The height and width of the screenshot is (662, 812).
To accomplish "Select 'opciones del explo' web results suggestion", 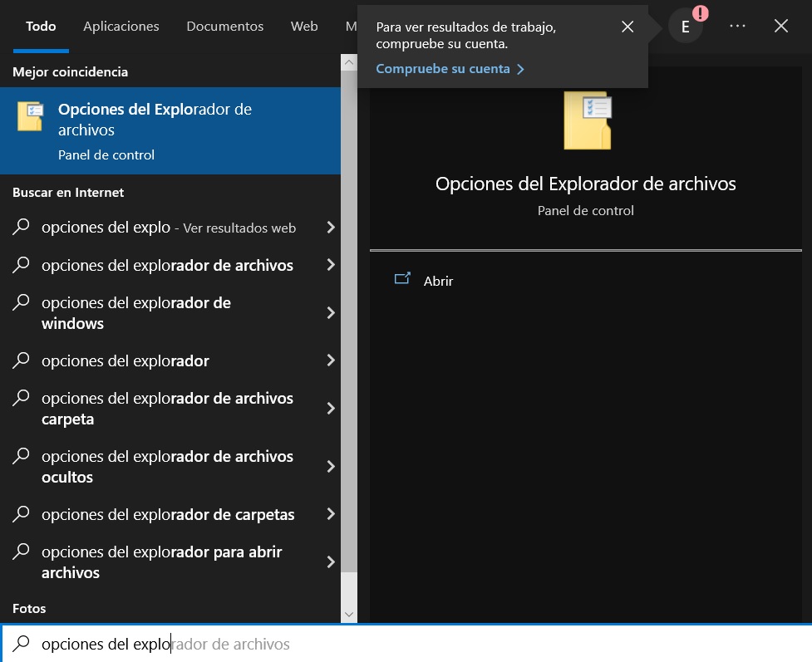I will click(x=170, y=228).
